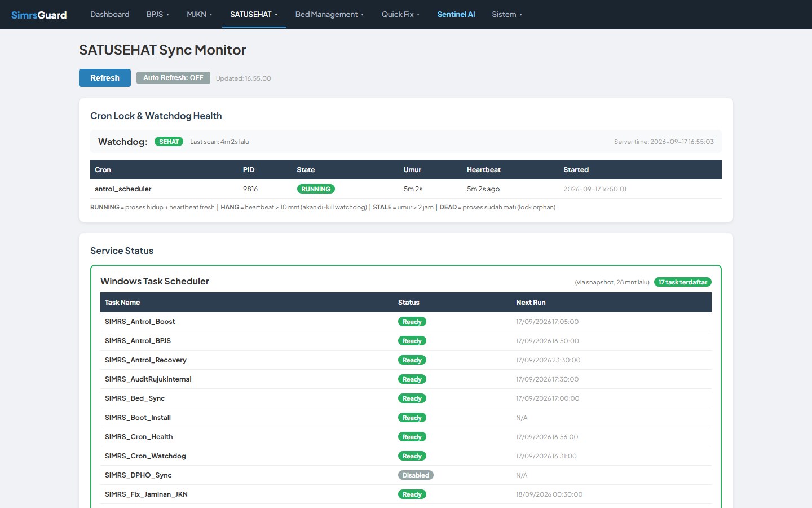Click Ready badge for SIMRS_Bed_Sync
This screenshot has width=812, height=508.
412,398
